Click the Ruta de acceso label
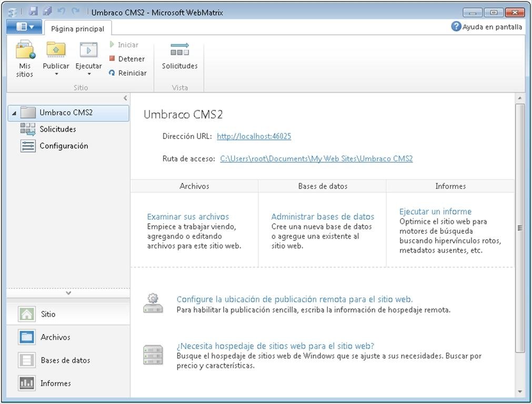 click(x=188, y=159)
